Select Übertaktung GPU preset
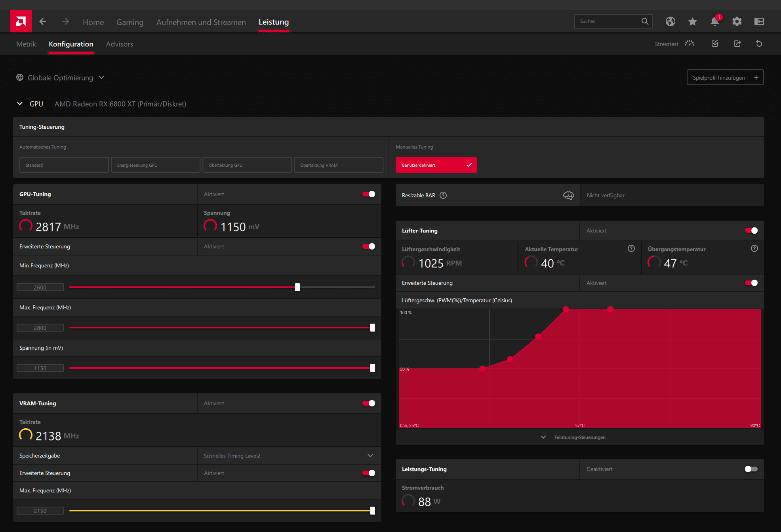 tap(247, 165)
